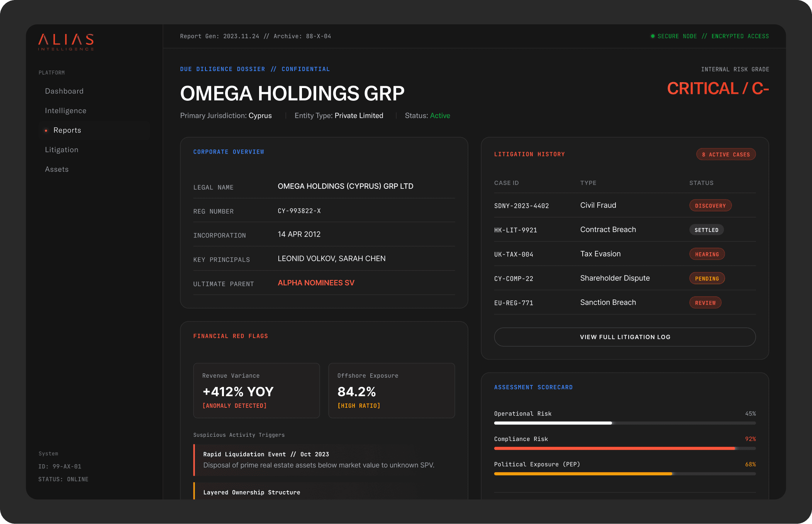Click the 8 Active Cases badge
Image resolution: width=812 pixels, height=524 pixels.
(x=726, y=154)
